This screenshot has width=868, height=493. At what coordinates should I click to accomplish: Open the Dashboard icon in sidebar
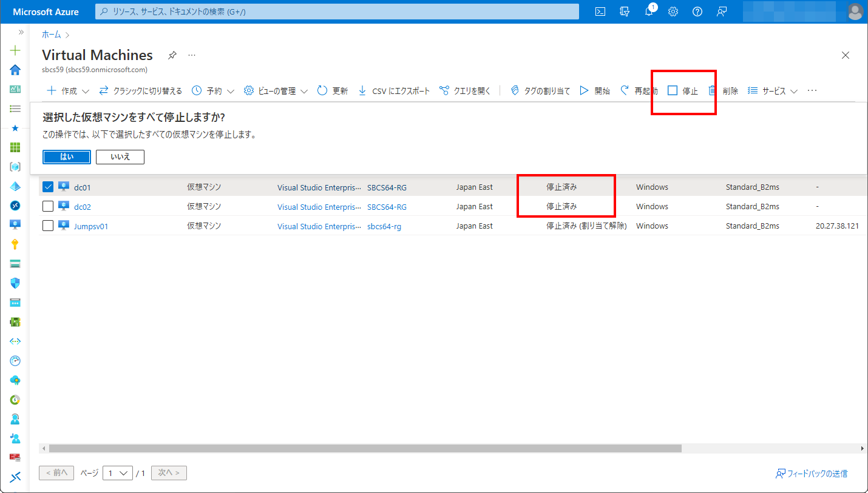point(15,89)
